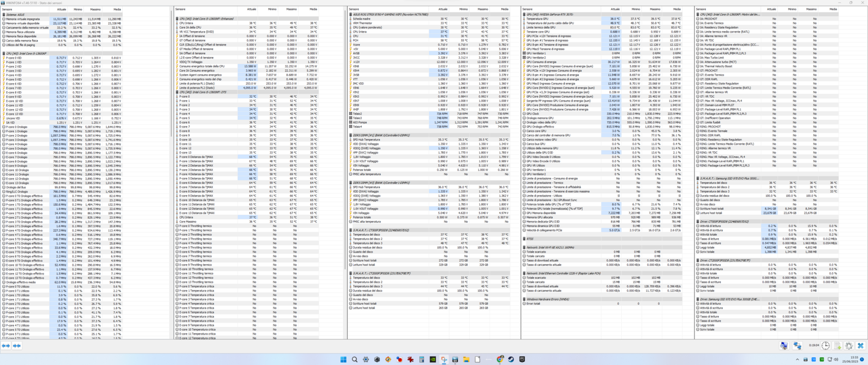Viewport: 868px width, 365px height.
Task: Open Epic Games Launcher from taskbar
Action: (522, 359)
